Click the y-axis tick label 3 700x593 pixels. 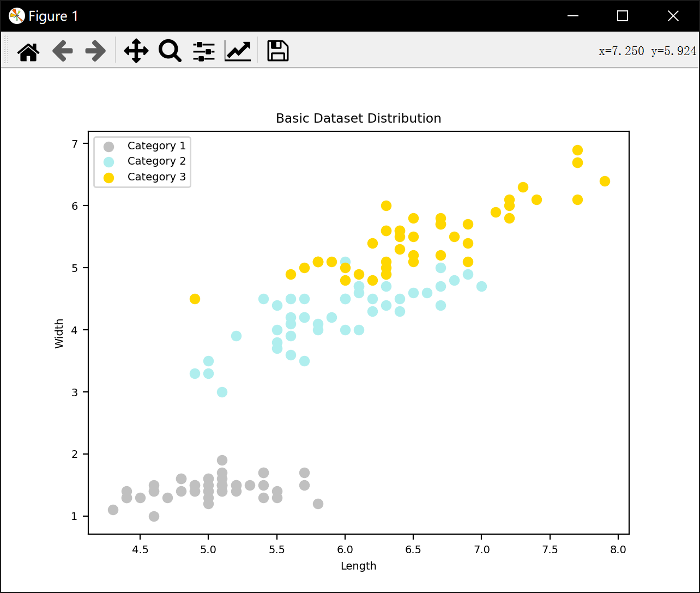click(x=75, y=392)
